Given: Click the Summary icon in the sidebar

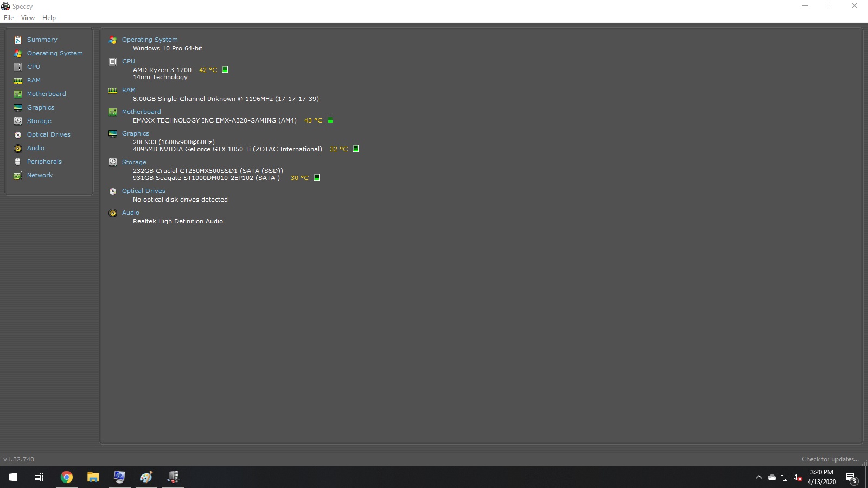Looking at the screenshot, I should click(x=18, y=40).
